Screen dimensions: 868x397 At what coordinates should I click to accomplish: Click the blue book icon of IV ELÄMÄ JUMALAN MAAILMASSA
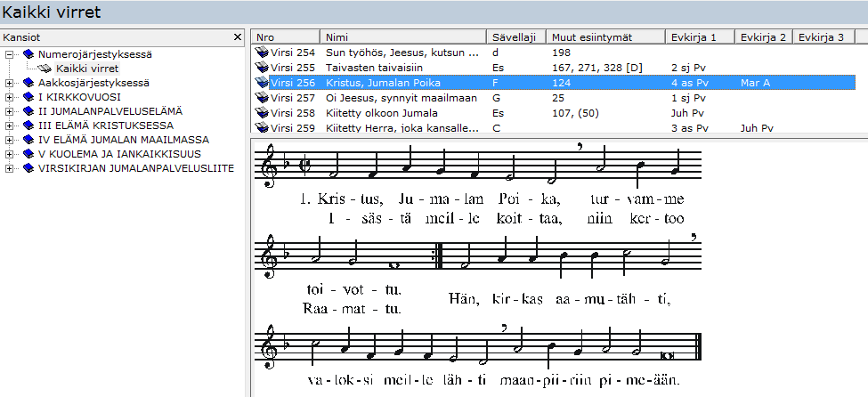click(28, 140)
